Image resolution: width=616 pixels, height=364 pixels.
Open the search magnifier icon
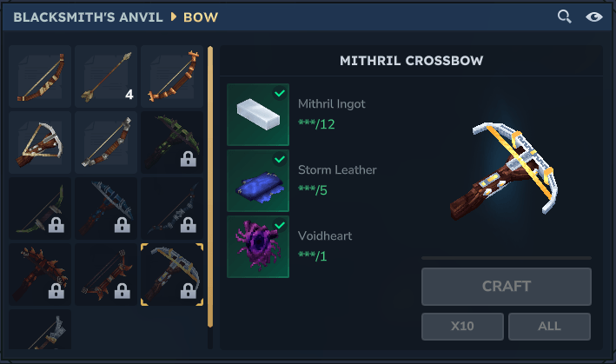pyautogui.click(x=564, y=17)
